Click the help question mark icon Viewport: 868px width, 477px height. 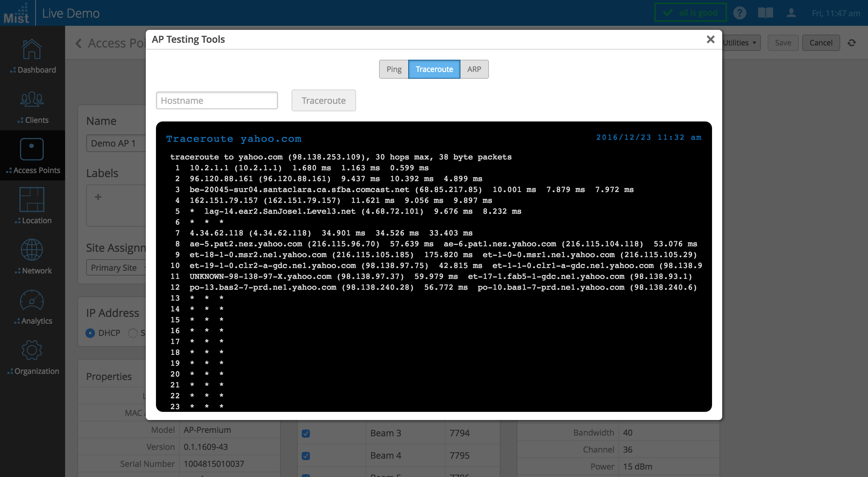point(739,13)
